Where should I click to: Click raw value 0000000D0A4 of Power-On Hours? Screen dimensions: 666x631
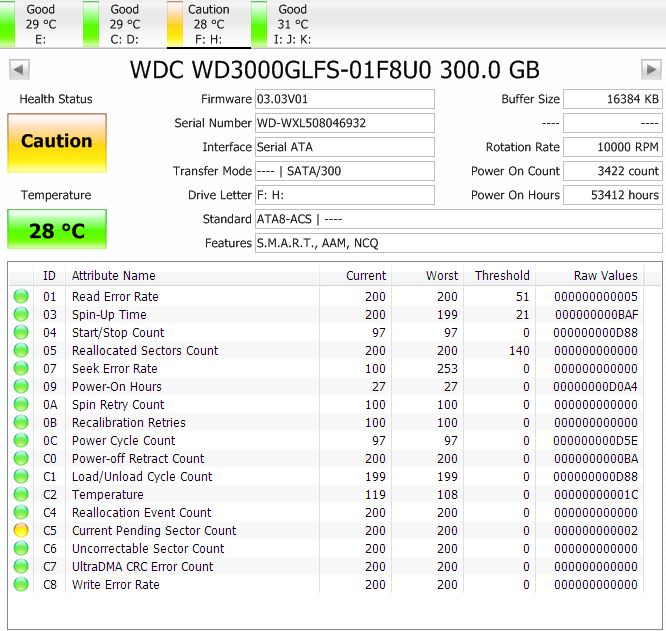(x=595, y=387)
